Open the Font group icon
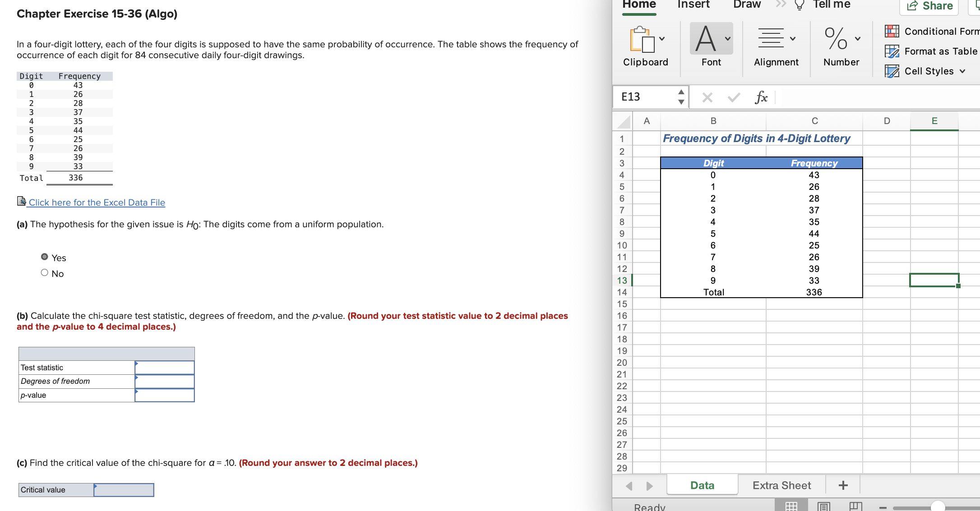 706,39
